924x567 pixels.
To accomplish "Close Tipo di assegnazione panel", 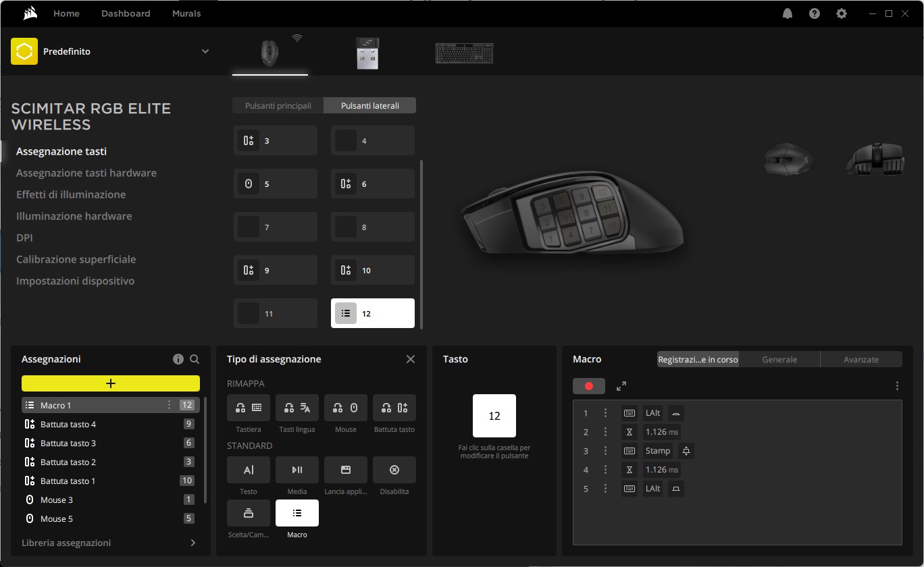I will 411,359.
